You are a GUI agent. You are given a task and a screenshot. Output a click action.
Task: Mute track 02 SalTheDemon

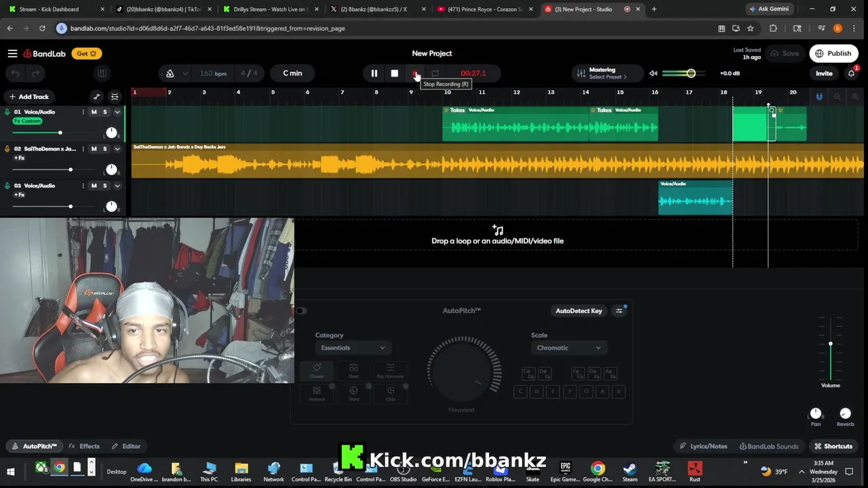pos(94,148)
